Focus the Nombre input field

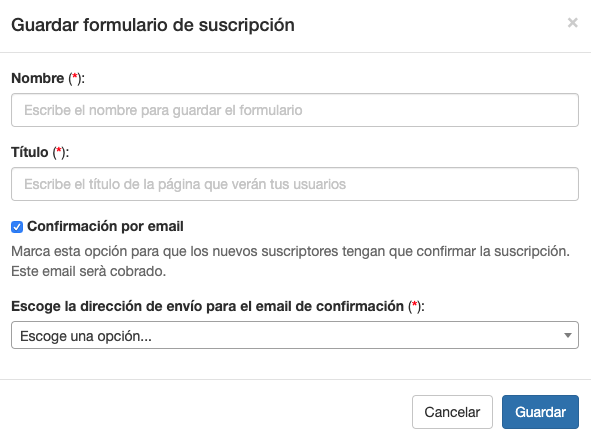(295, 110)
